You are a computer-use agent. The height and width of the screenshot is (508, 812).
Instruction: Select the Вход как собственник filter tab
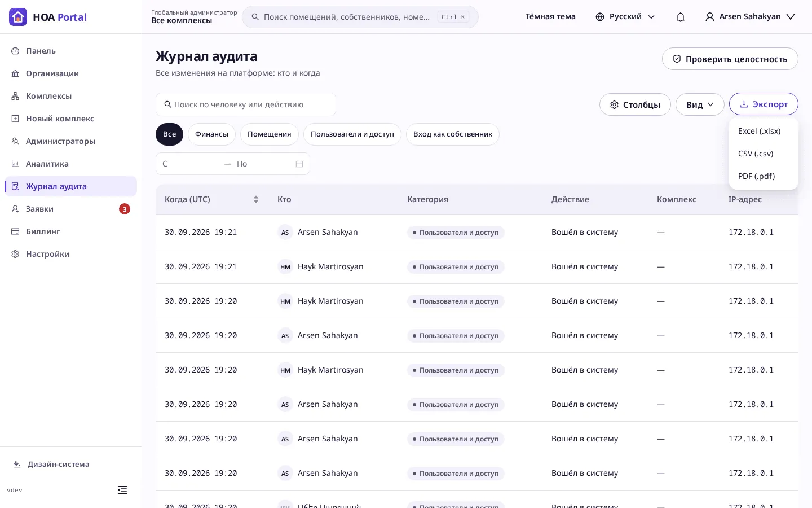pyautogui.click(x=453, y=134)
